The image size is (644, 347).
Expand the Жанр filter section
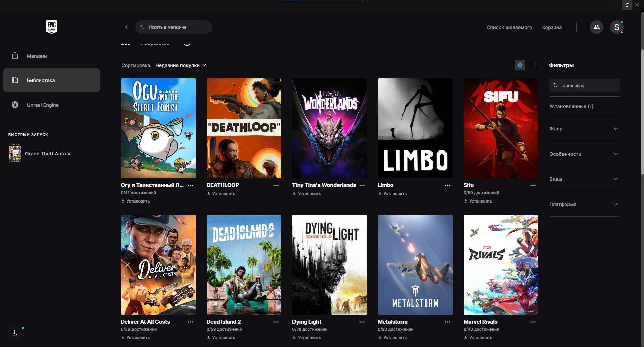pos(584,129)
